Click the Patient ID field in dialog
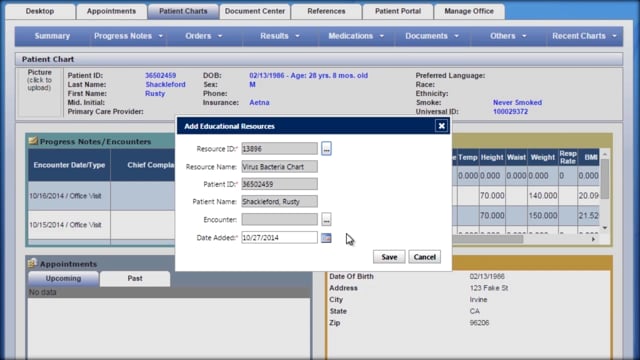 coord(279,184)
